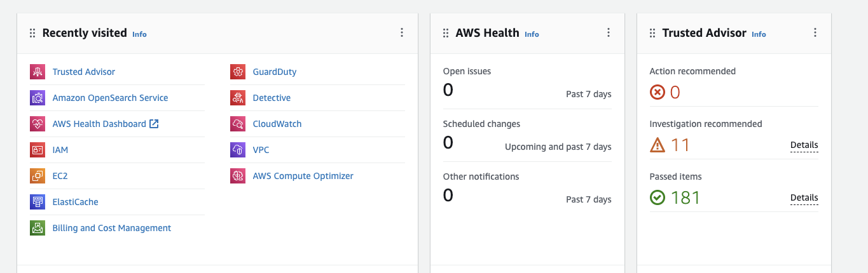Click the red Action recommended error icon

tap(657, 93)
